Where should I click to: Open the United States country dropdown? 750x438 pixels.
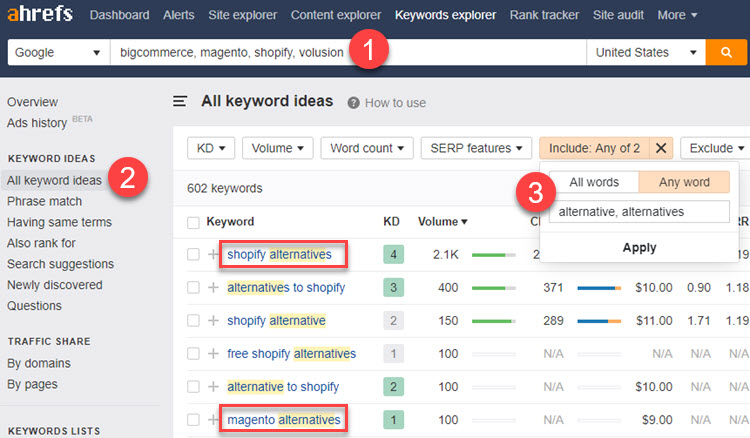[x=645, y=52]
